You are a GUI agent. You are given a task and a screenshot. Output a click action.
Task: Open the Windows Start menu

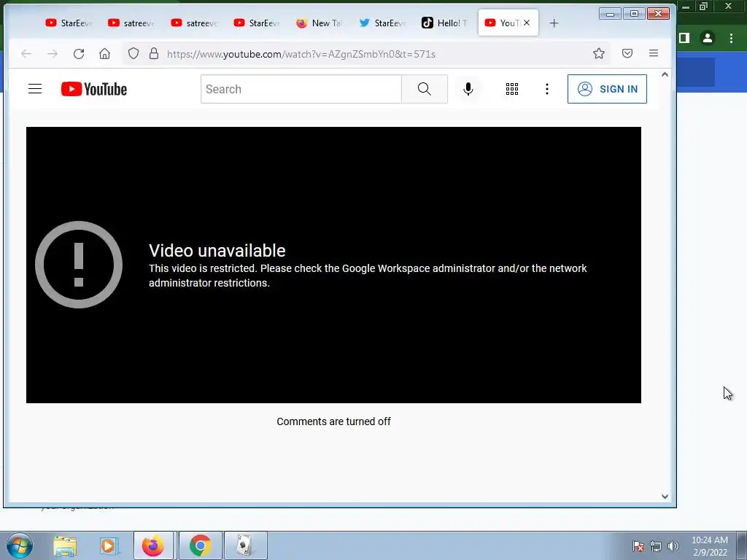[20, 545]
